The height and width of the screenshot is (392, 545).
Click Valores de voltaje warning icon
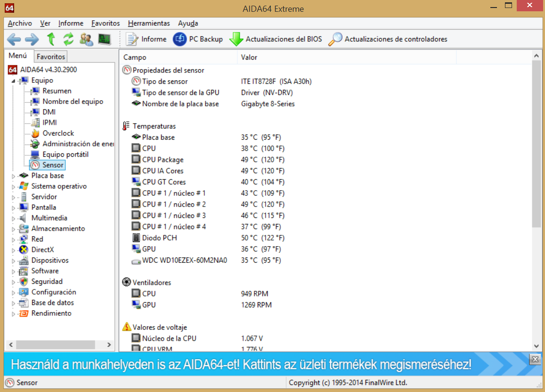pos(127,327)
